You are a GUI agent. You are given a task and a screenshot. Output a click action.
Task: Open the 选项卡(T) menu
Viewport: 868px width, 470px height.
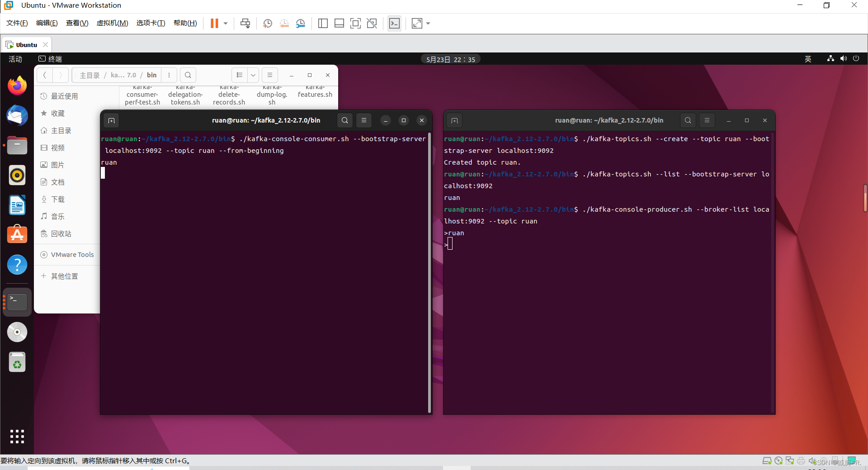(151, 23)
